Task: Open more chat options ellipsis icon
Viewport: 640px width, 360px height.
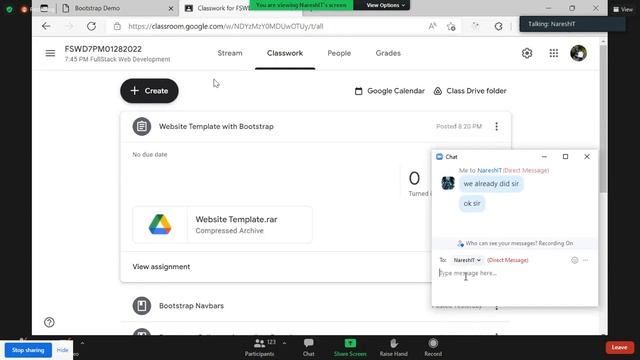Action: point(585,260)
